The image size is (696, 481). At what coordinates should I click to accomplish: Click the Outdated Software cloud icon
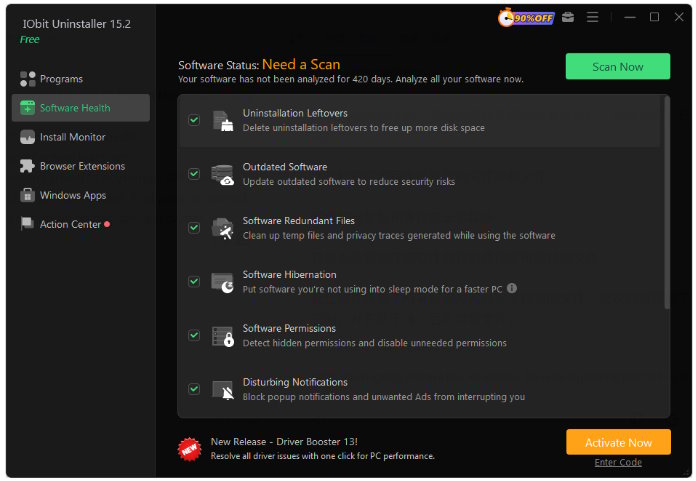(x=223, y=174)
